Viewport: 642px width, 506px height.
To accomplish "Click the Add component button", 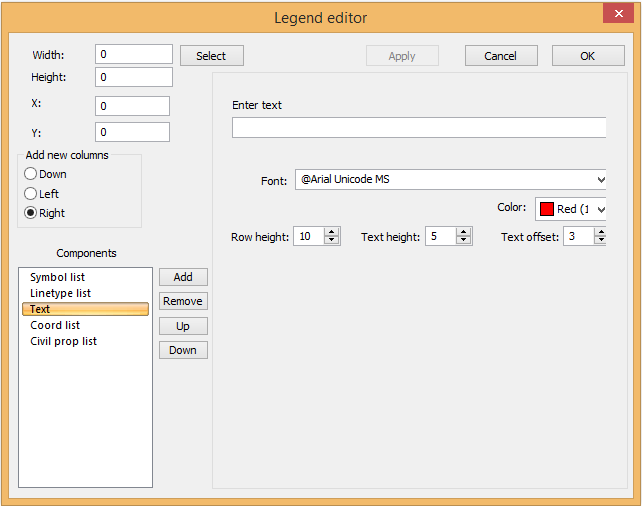I will pos(183,277).
